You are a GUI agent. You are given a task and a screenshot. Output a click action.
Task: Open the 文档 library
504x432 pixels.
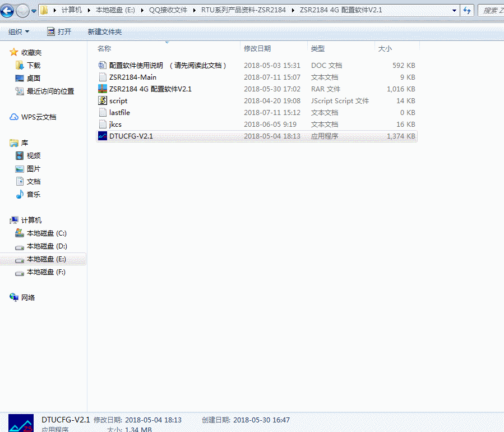coord(34,181)
